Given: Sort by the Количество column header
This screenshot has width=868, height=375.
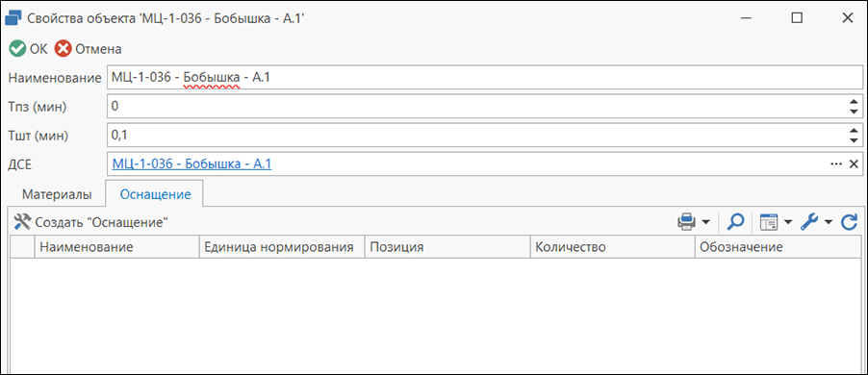Looking at the screenshot, I should tap(612, 247).
